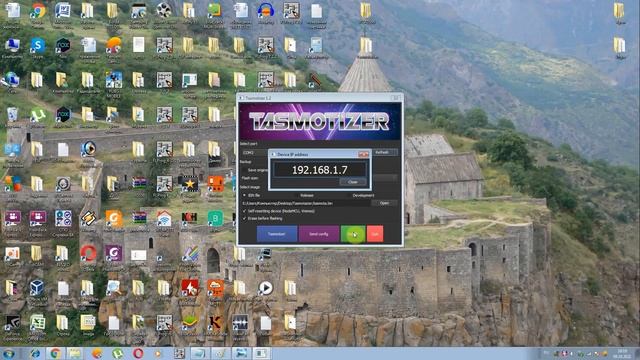
Task: Select the Development image radio button
Action: (x=349, y=196)
